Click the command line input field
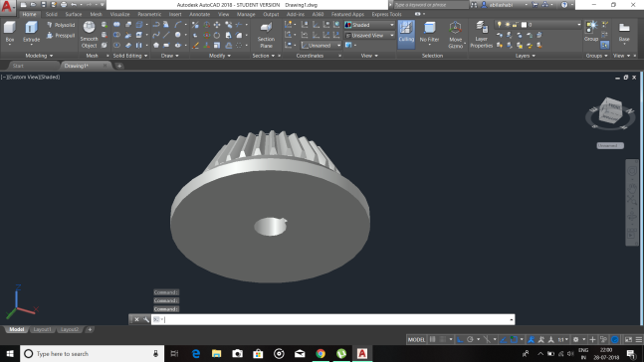 pyautogui.click(x=332, y=319)
